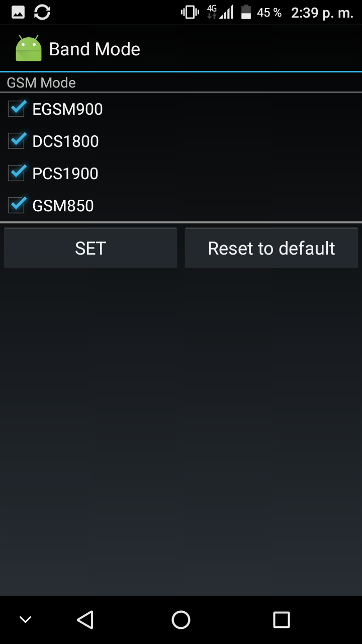This screenshot has height=644, width=362.
Task: Tap the sync icon in status bar
Action: [x=42, y=13]
